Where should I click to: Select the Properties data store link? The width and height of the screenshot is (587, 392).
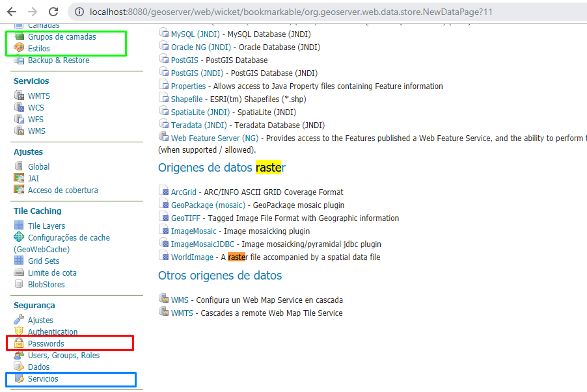[188, 86]
